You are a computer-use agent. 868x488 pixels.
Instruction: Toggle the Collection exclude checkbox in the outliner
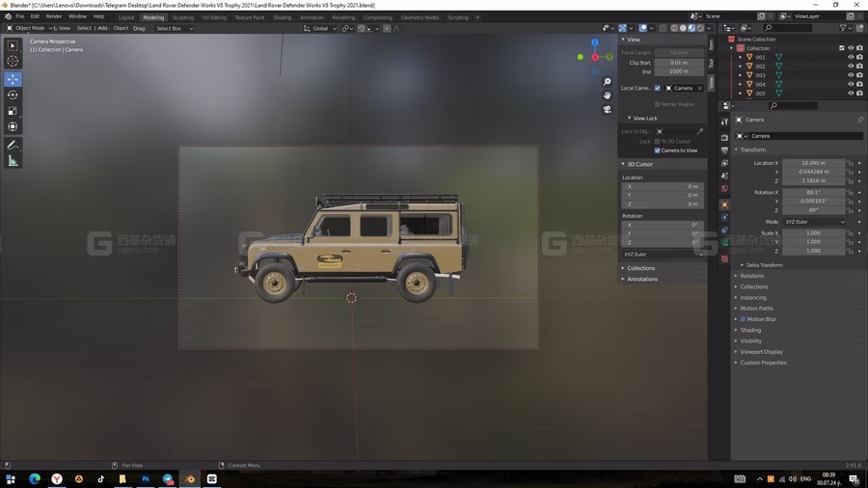point(841,48)
